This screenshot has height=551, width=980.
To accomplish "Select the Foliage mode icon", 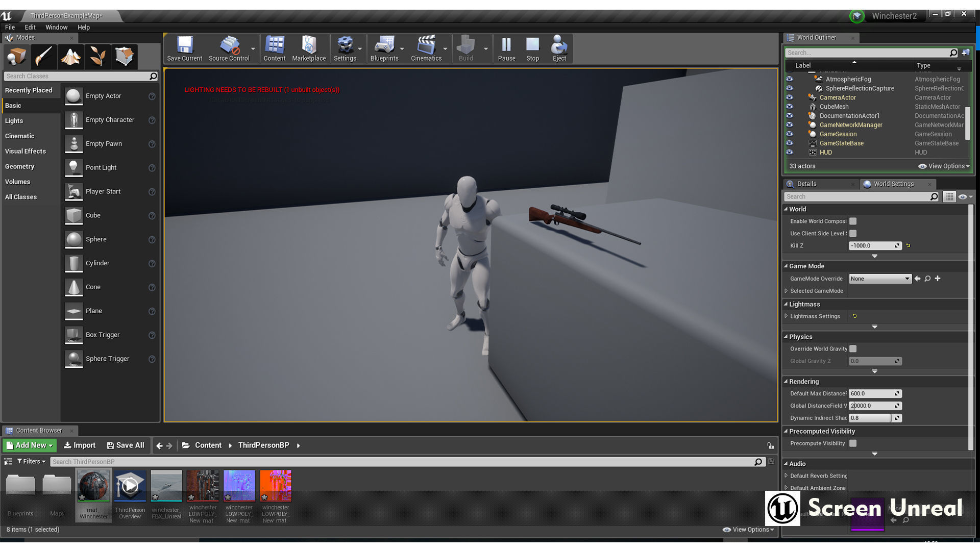I will [x=97, y=57].
